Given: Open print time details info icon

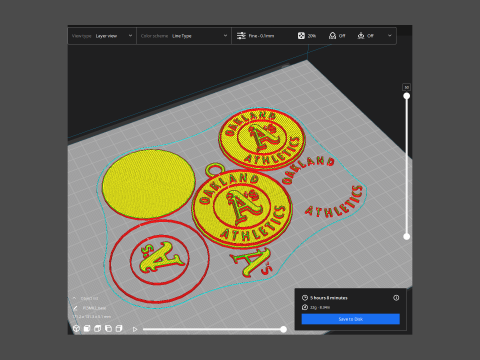Looking at the screenshot, I should click(x=396, y=298).
